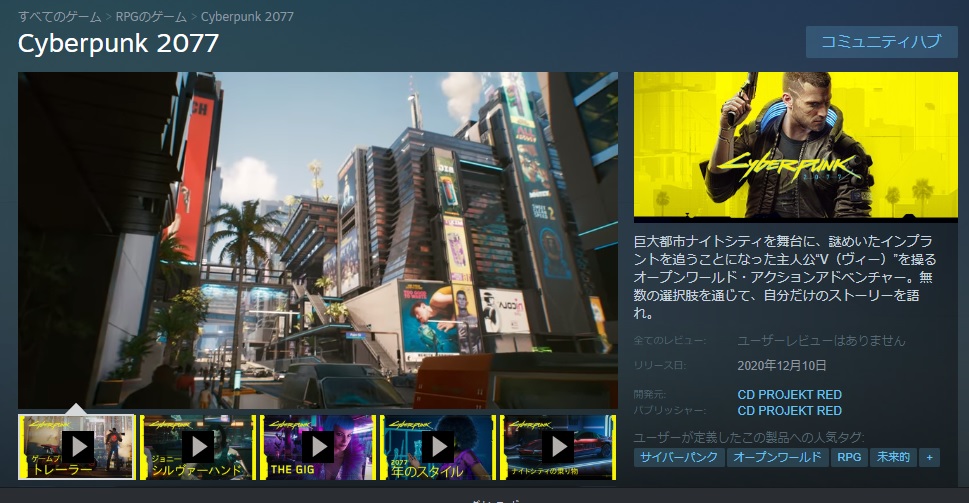Click the Cyberpunk 2077 page title
The width and height of the screenshot is (969, 503).
[118, 45]
